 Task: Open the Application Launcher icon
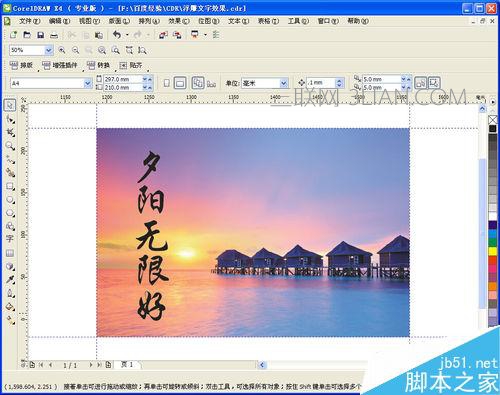pyautogui.click(x=195, y=35)
